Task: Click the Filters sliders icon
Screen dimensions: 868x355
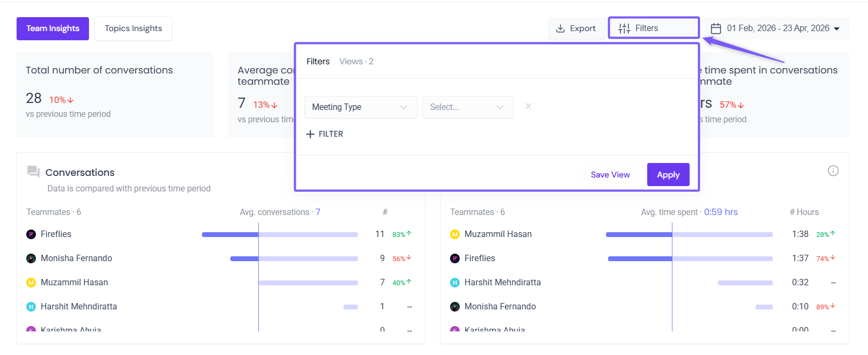Action: tap(624, 28)
